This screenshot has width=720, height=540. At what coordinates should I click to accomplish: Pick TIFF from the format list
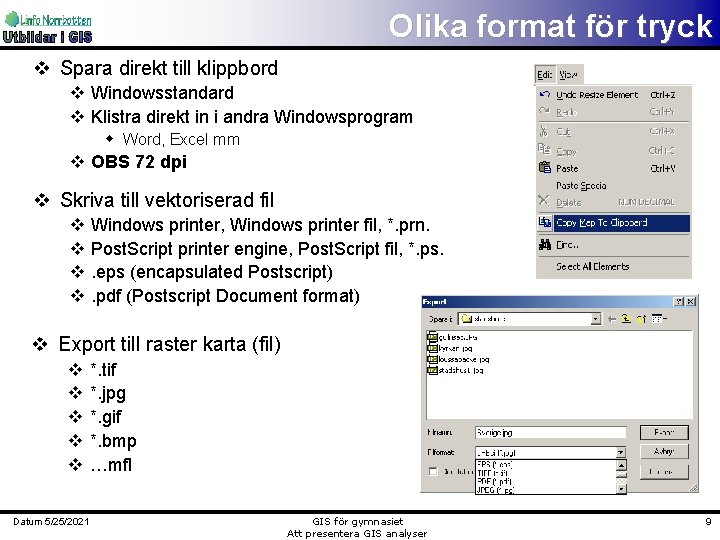(545, 472)
